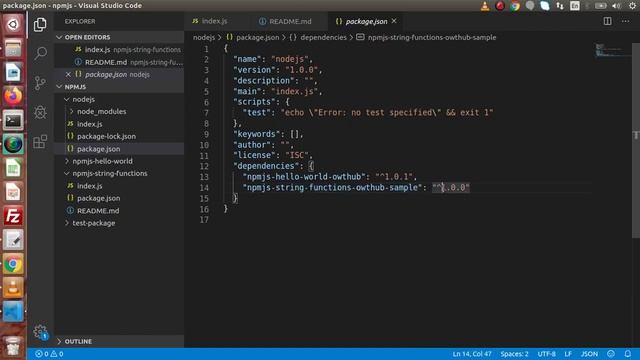Open the Manage gear in activity bar
Viewport: 640px width, 360px height.
point(40,332)
